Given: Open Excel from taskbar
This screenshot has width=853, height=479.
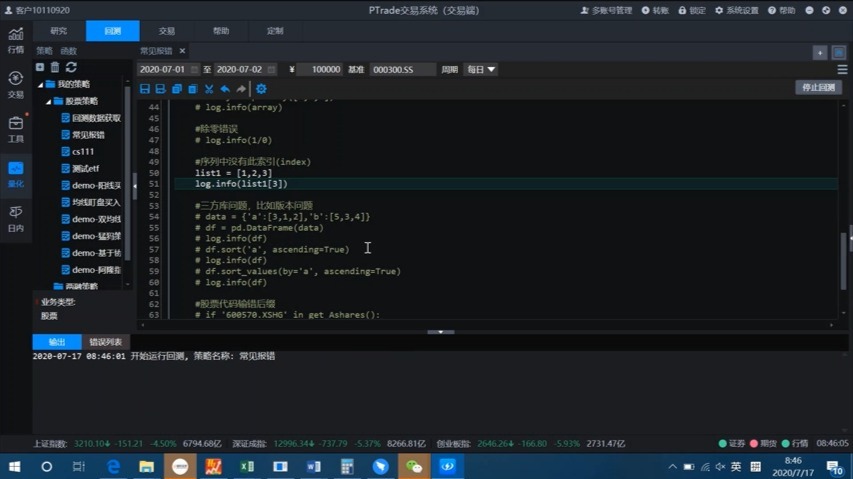Looking at the screenshot, I should pyautogui.click(x=247, y=466).
